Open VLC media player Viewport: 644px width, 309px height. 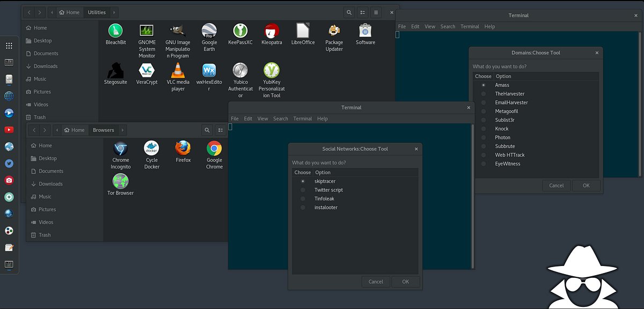coord(178,70)
